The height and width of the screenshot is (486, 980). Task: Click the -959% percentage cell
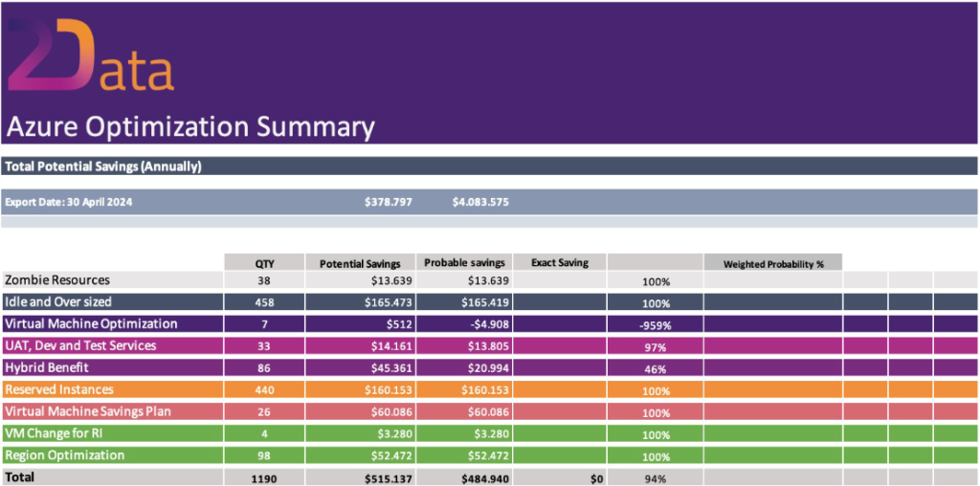[x=655, y=326]
